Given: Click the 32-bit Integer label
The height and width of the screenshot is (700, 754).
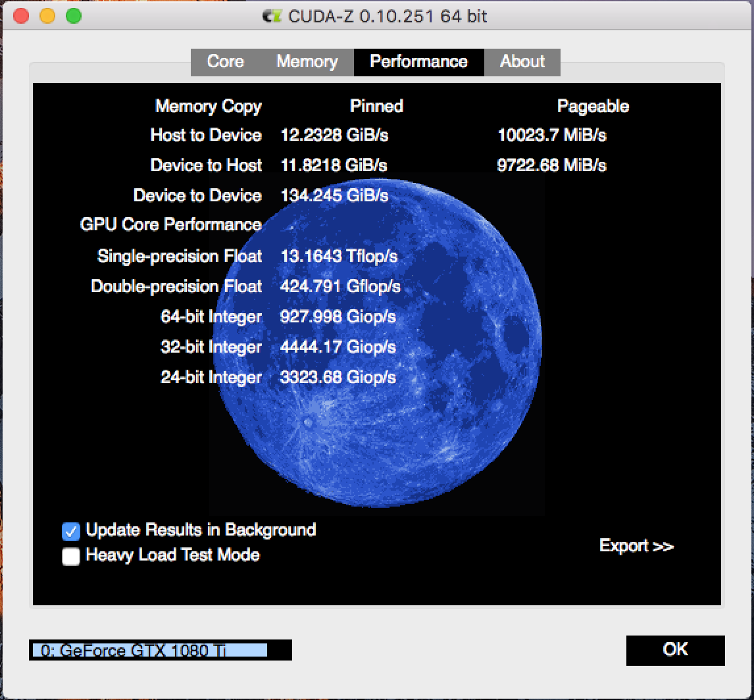Looking at the screenshot, I should coord(211,347).
